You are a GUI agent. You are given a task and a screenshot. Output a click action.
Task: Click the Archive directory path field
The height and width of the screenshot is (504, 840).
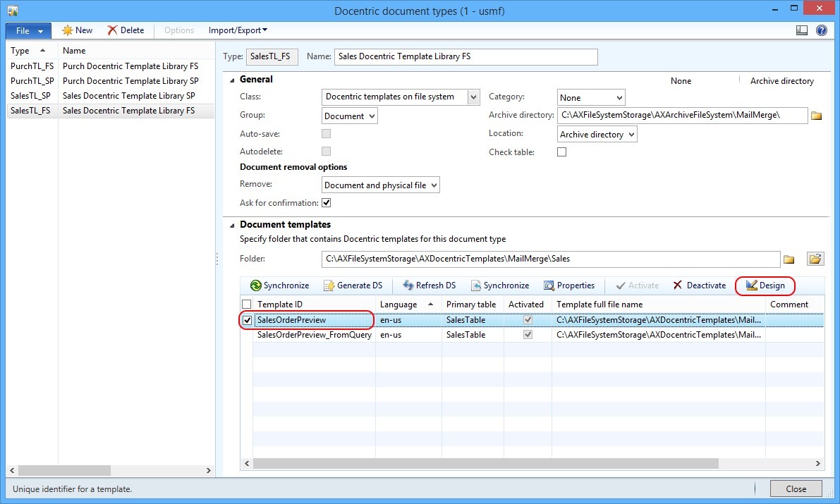[683, 115]
